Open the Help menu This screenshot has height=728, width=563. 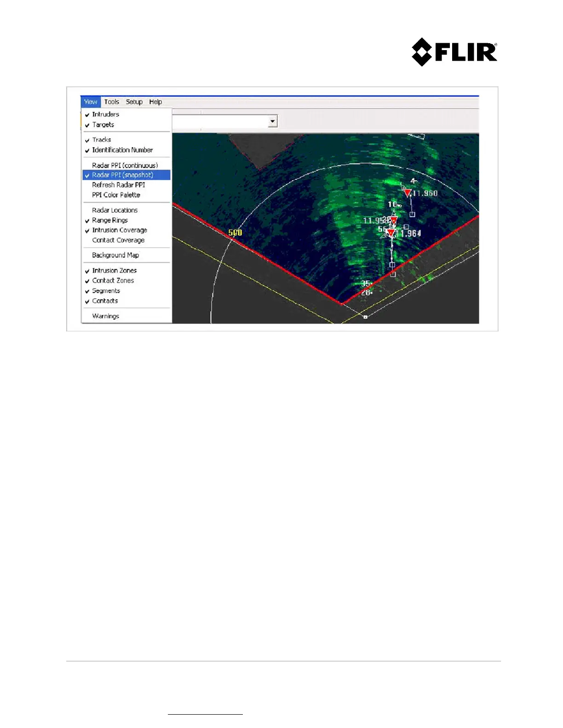155,102
